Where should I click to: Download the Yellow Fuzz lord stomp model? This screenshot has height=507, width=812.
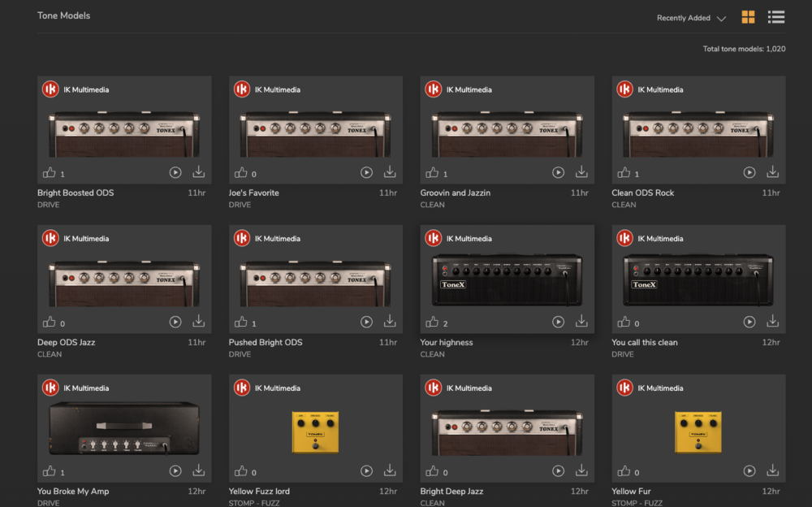pos(390,470)
